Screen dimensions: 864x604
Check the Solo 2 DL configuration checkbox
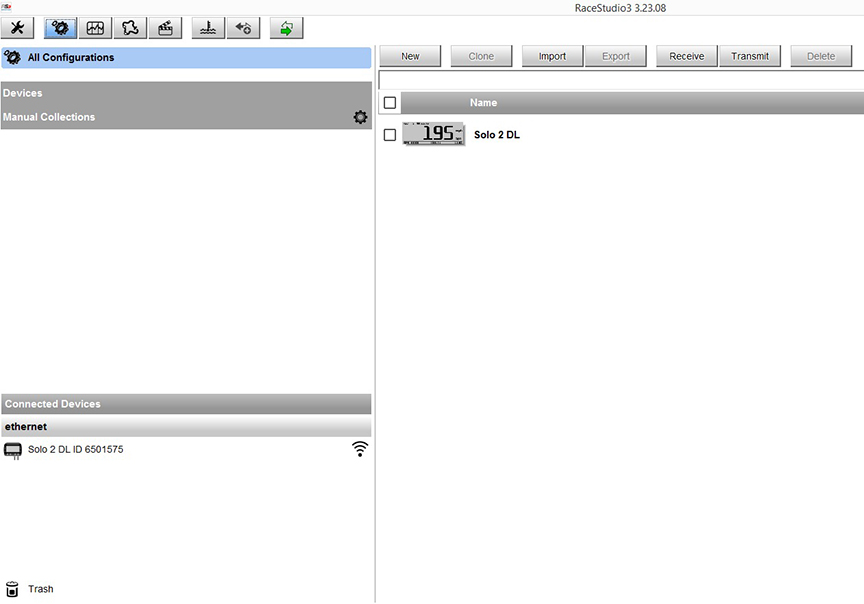390,135
